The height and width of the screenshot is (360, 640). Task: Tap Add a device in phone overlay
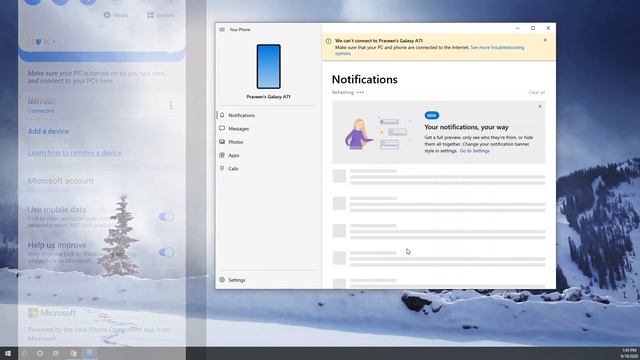point(48,131)
